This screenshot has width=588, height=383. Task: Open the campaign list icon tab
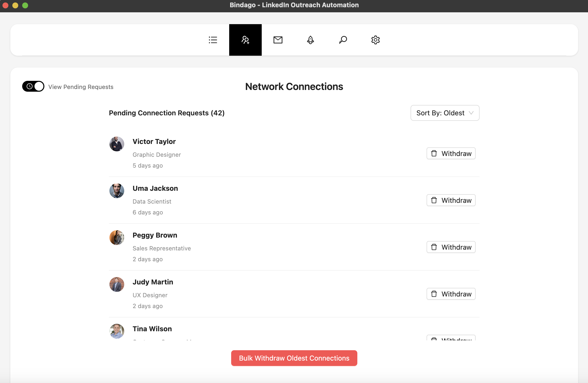[x=213, y=40]
